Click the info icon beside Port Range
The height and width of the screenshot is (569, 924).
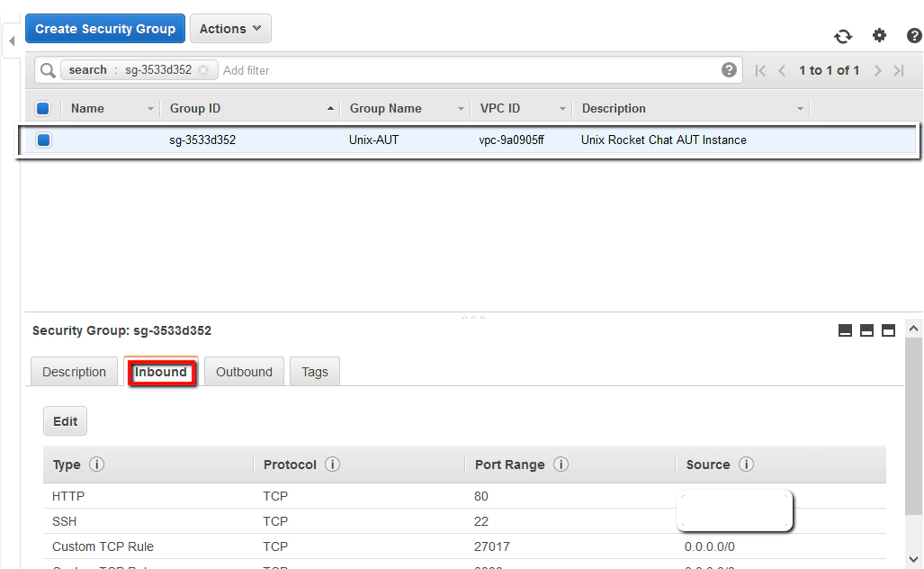point(560,465)
